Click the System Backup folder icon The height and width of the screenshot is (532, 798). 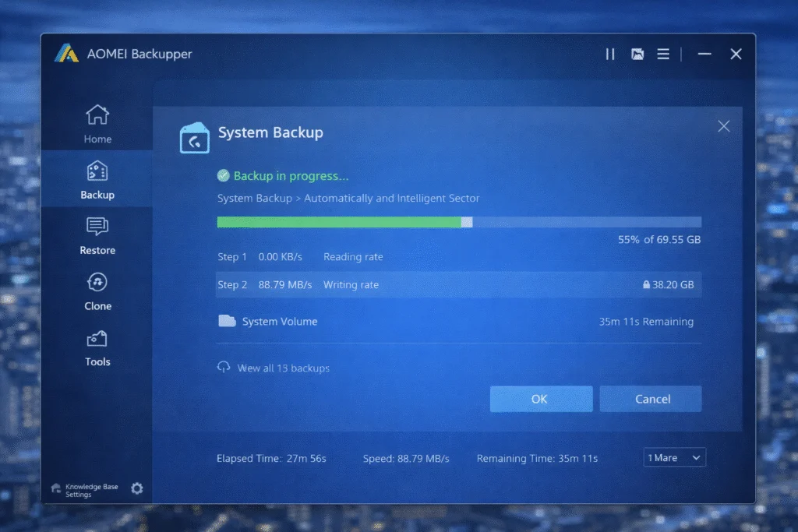(194, 136)
